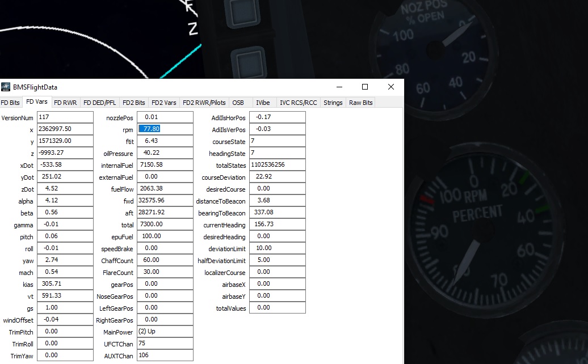The image size is (588, 364).
Task: Click the zDot field showing 4.52
Action: click(65, 188)
